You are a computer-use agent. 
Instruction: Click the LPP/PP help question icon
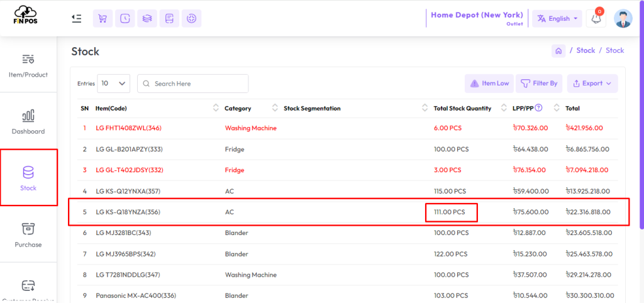point(539,108)
